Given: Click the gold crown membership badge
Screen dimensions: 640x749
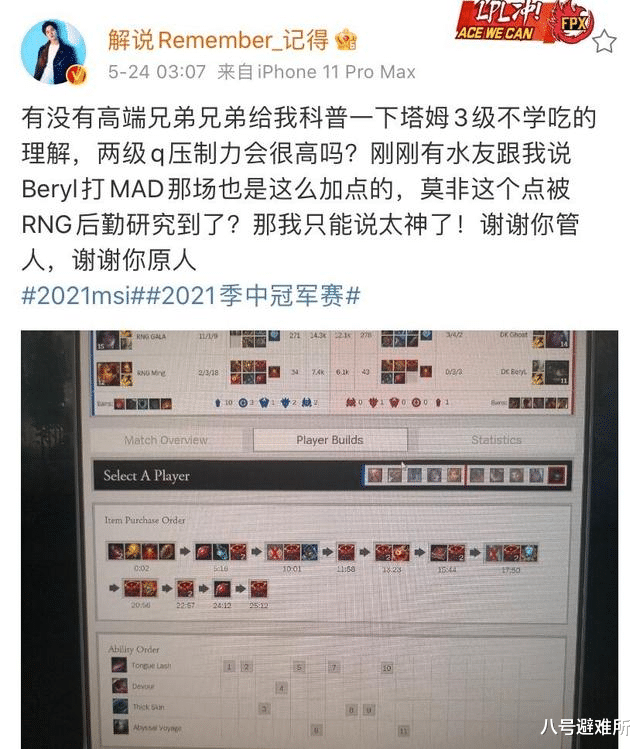Looking at the screenshot, I should point(346,40).
